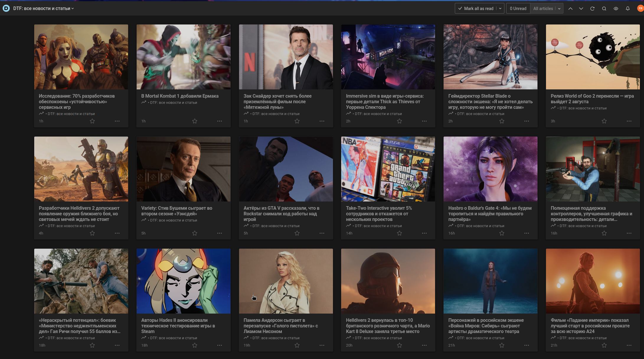Go to next article with down arrow

pos(581,9)
